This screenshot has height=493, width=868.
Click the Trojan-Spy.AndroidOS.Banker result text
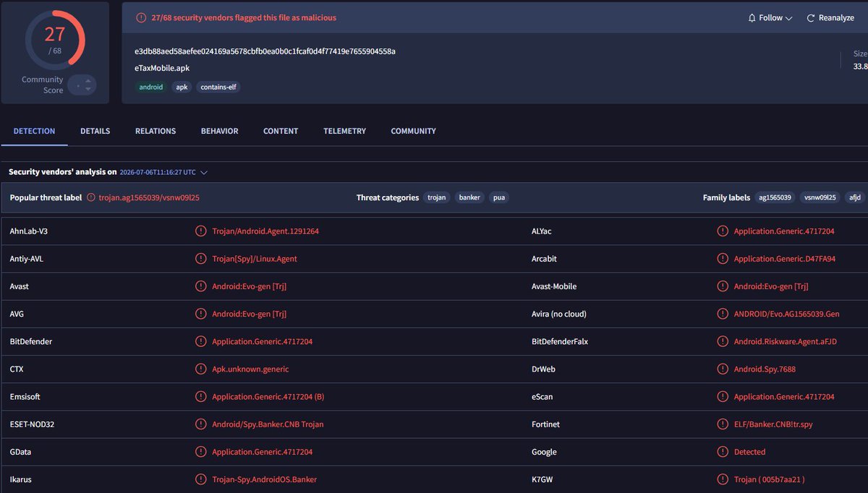pyautogui.click(x=265, y=479)
